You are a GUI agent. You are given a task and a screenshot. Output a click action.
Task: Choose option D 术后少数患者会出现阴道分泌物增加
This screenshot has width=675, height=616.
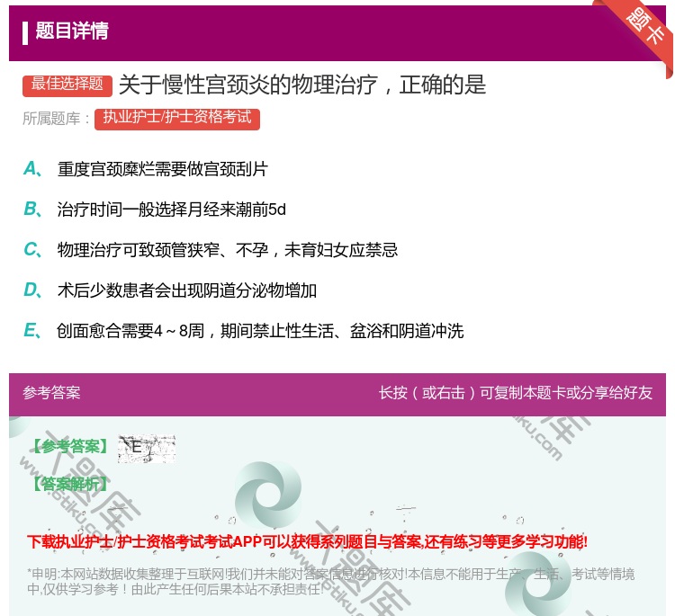170,290
